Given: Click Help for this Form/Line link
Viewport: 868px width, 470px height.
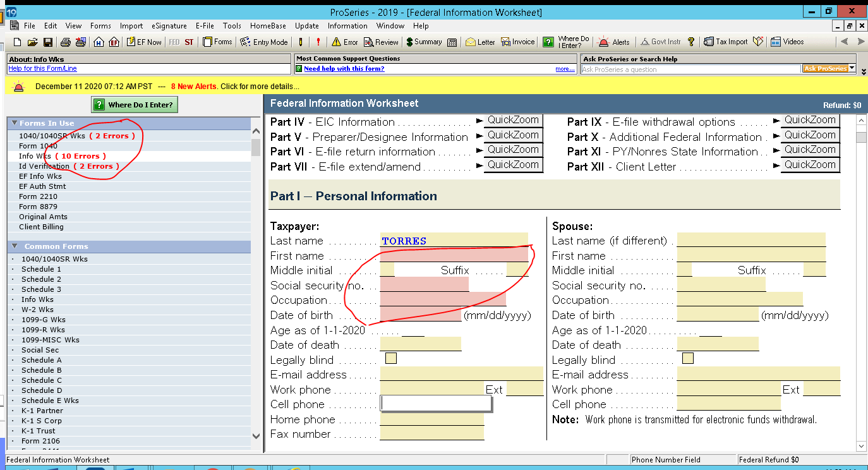Looking at the screenshot, I should [42, 68].
